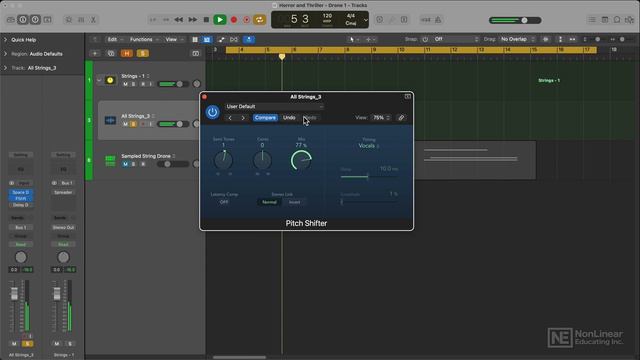Open the Edit menu in Tracks area
640x360 pixels.
pos(115,40)
